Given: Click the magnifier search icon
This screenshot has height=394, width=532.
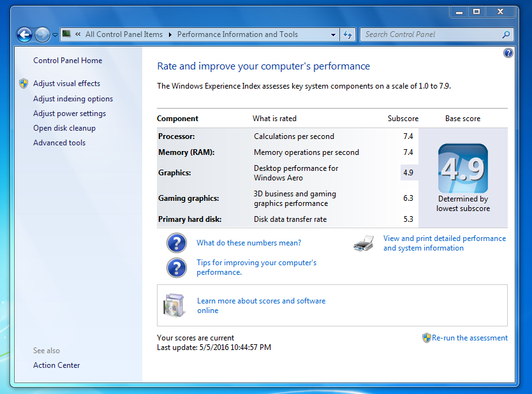Looking at the screenshot, I should (x=506, y=34).
